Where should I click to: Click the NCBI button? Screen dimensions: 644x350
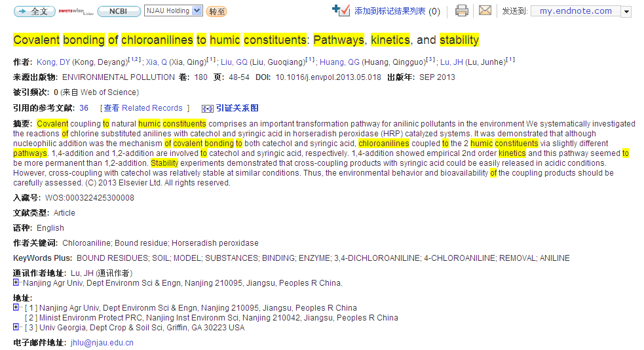[x=119, y=11]
